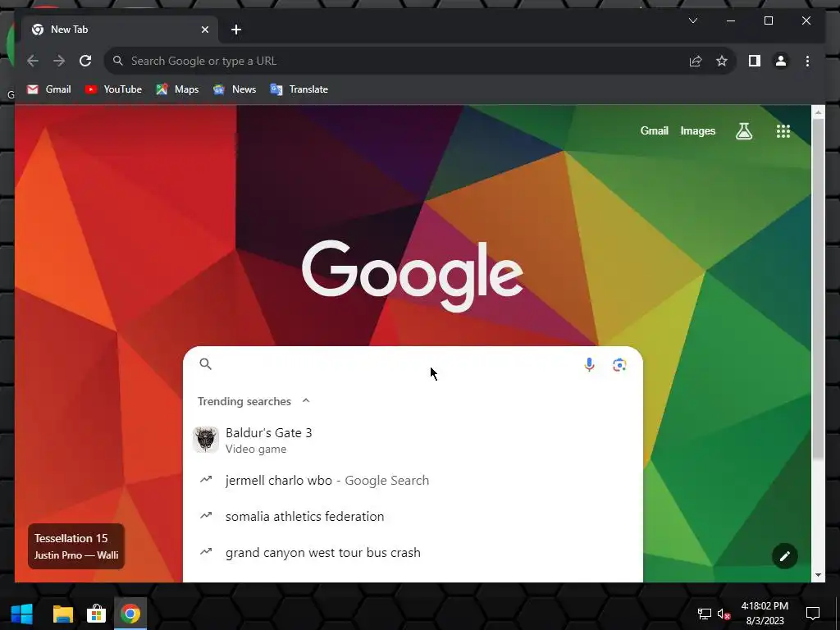Open the Maps bookmark
The height and width of the screenshot is (630, 840).
click(x=177, y=89)
